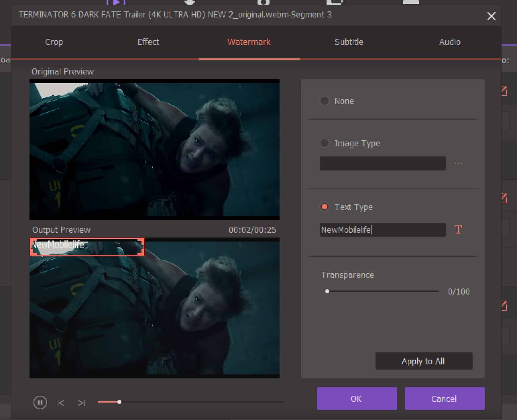This screenshot has height=420, width=517.
Task: Click the Original Preview video thumbnail
Action: tap(155, 150)
